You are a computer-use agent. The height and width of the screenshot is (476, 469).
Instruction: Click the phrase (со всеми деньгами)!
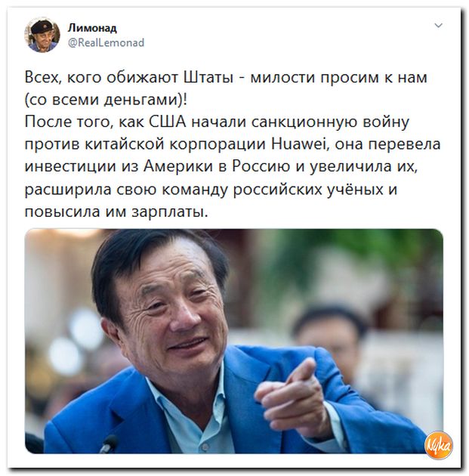point(106,100)
